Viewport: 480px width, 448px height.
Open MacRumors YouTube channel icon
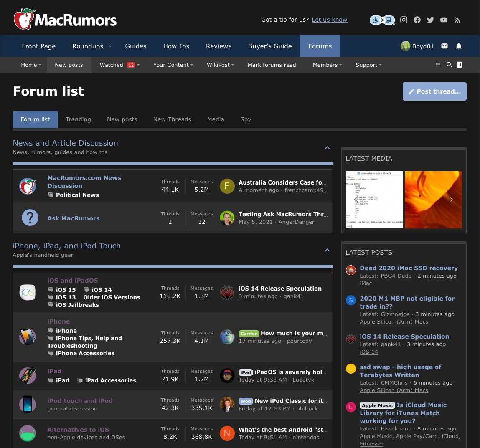tap(444, 20)
